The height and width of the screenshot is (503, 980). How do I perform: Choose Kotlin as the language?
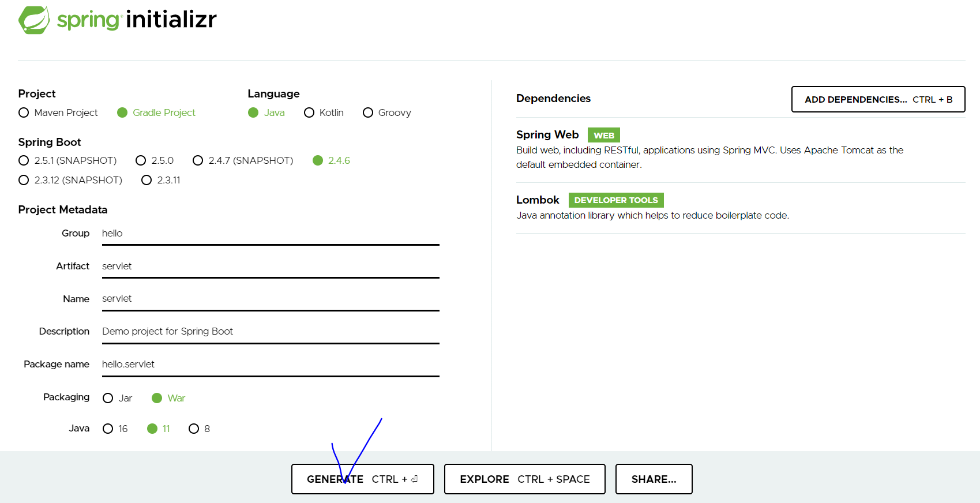coord(309,112)
